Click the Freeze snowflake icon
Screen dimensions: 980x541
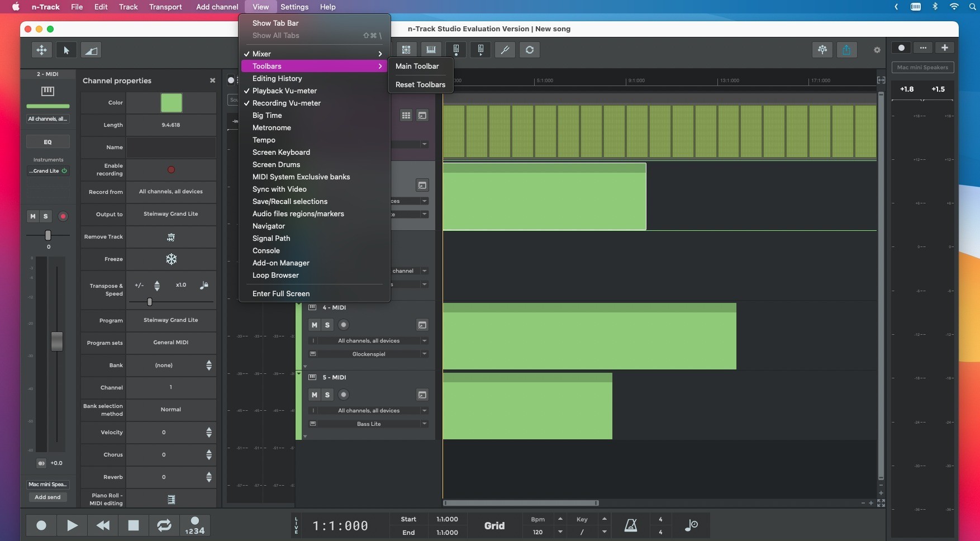[171, 259]
